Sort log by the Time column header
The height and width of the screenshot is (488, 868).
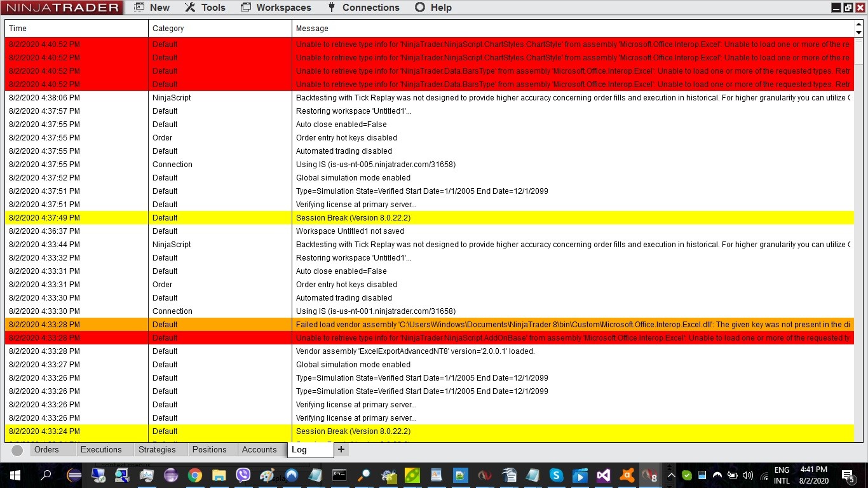[x=77, y=29]
